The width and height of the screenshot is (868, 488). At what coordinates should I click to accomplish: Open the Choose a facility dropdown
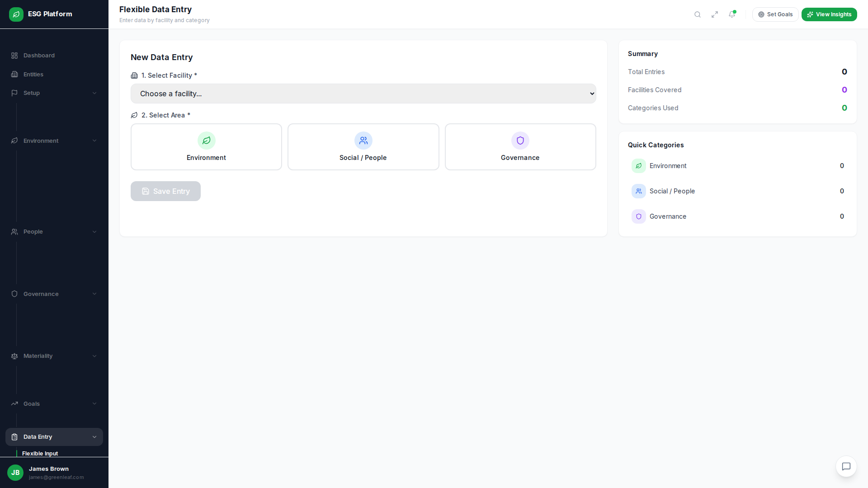[363, 94]
